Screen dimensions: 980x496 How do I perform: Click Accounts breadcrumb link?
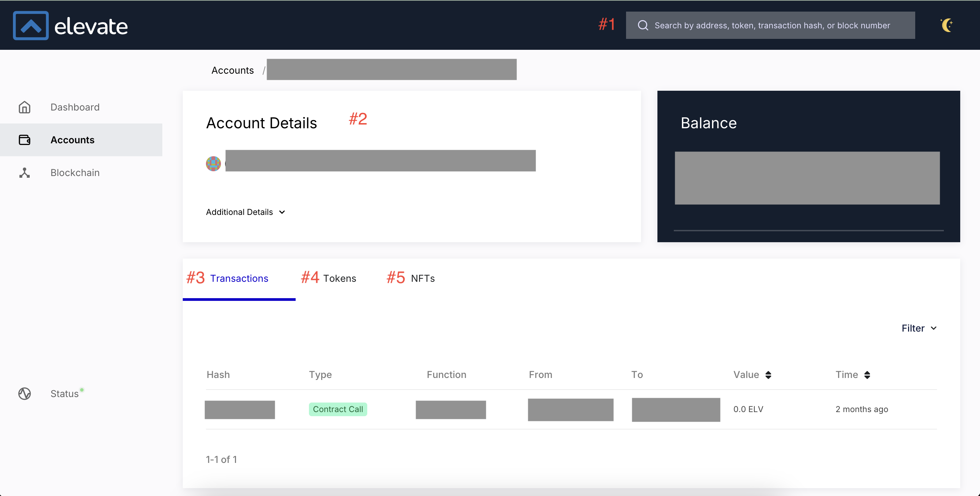(233, 70)
